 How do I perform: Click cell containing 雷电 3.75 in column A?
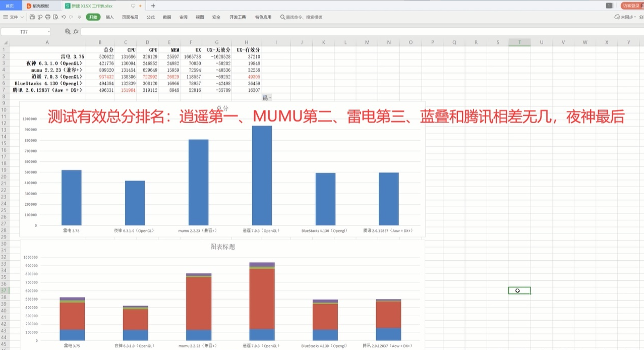[x=47, y=56]
